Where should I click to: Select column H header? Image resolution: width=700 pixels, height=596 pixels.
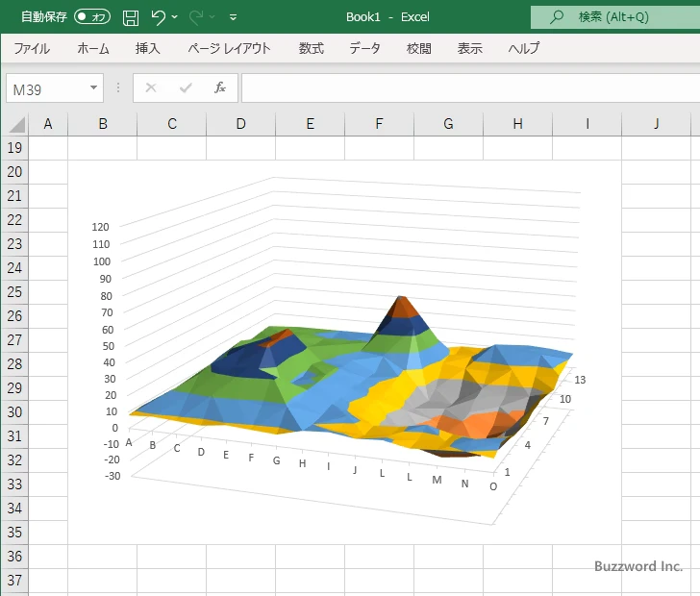518,124
